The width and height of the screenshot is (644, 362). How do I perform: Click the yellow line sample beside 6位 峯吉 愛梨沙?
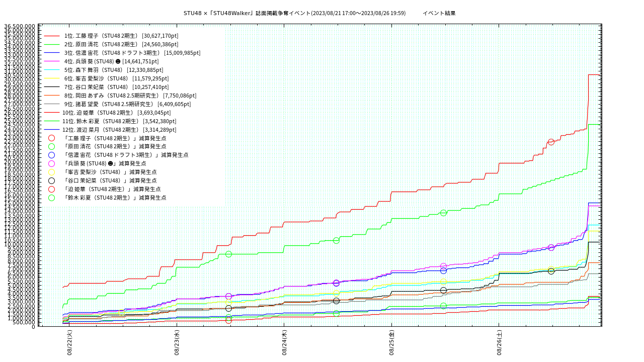point(52,79)
